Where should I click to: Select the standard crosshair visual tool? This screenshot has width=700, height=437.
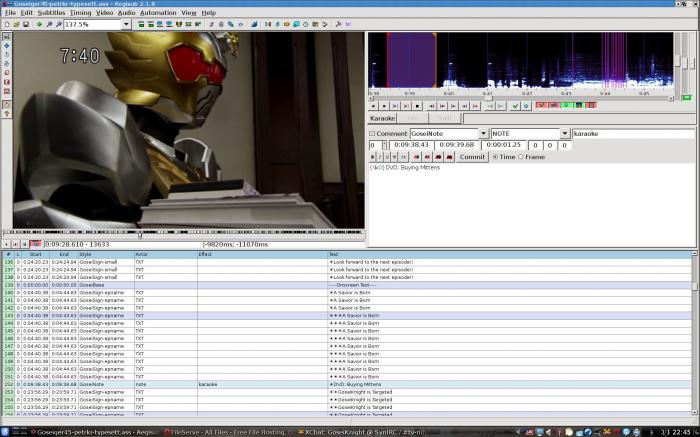pos(6,37)
